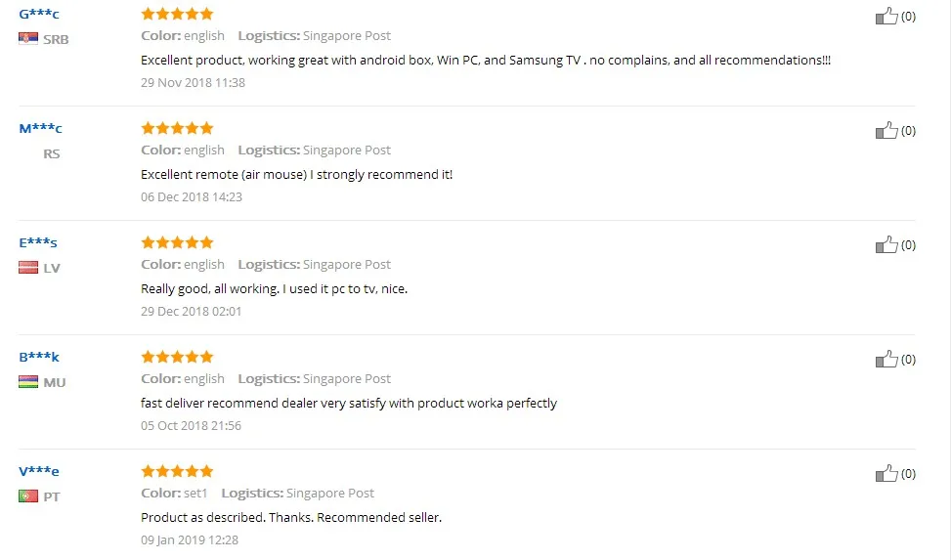Click the 'Excellent remote (air mouse)' review text
The width and height of the screenshot is (951, 560).
(x=296, y=175)
